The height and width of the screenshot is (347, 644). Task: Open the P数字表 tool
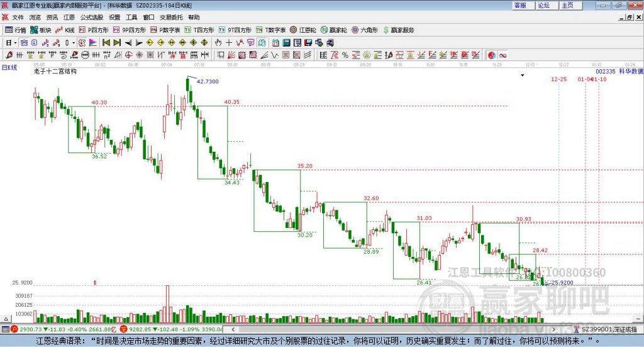165,30
